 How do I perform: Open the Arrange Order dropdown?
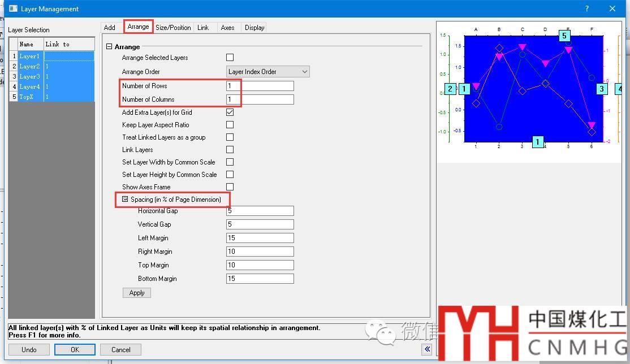267,72
